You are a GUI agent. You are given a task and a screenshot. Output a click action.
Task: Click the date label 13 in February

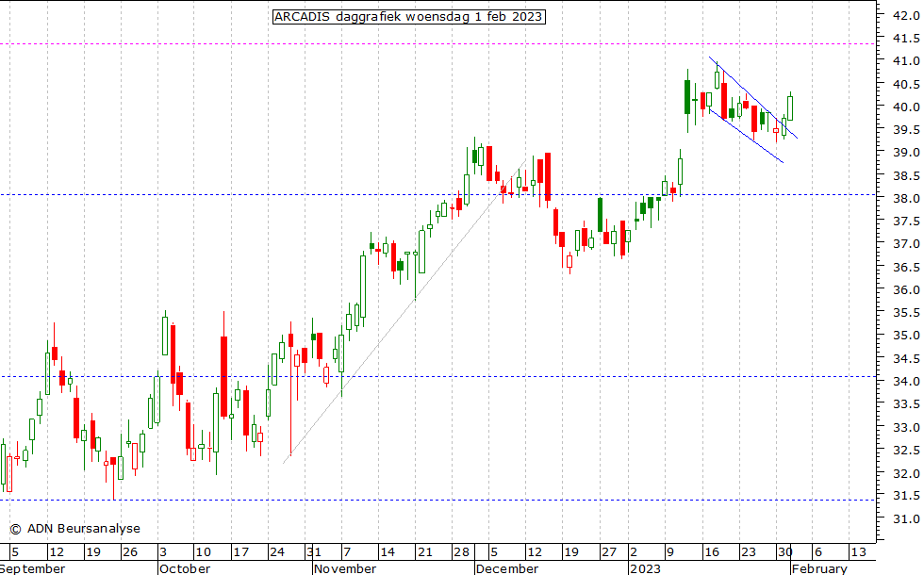pyautogui.click(x=859, y=552)
